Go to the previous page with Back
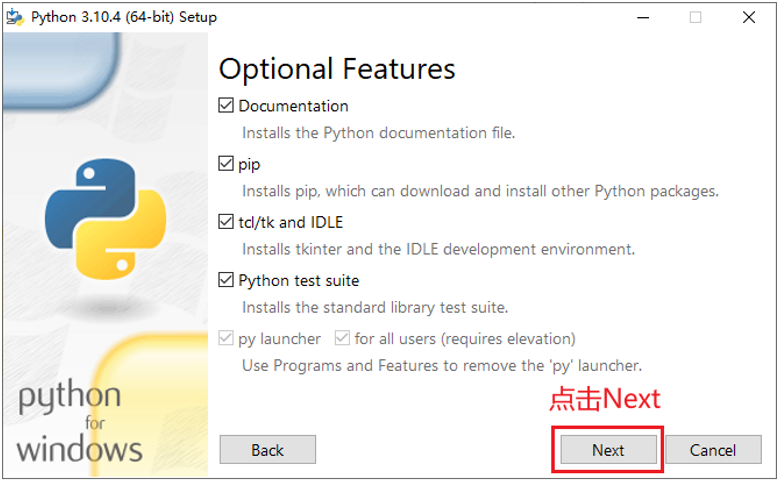This screenshot has width=777, height=481. [267, 450]
